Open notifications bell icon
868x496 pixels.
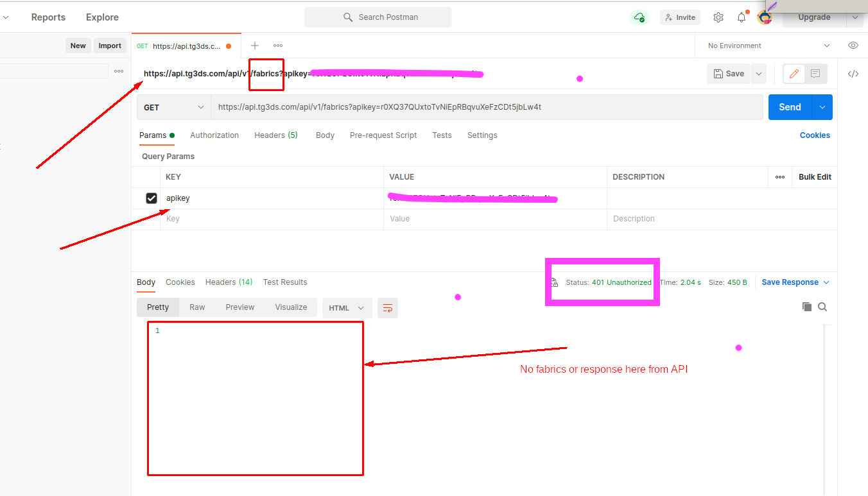pos(742,17)
